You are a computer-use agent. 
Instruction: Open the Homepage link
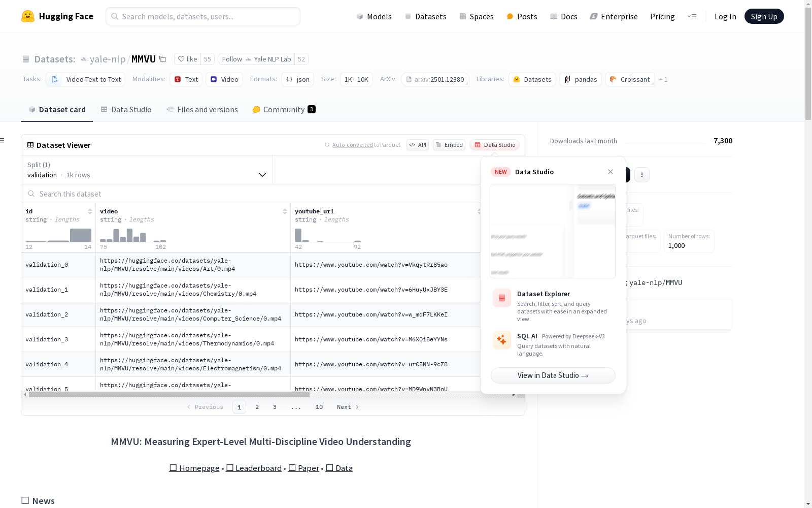tap(194, 468)
